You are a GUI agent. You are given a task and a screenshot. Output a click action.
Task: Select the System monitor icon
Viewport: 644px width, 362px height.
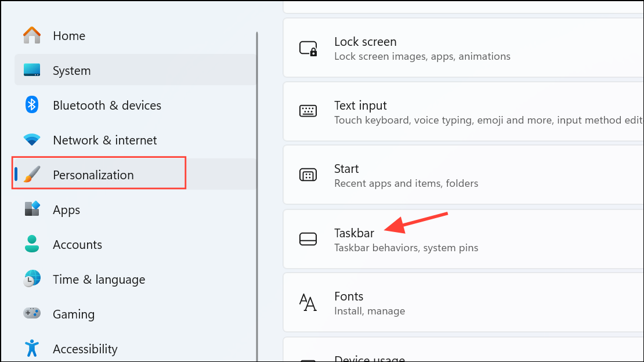pyautogui.click(x=31, y=70)
